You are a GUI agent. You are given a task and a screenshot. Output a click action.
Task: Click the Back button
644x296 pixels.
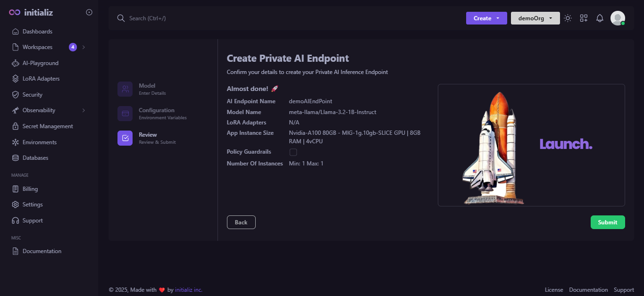(241, 222)
